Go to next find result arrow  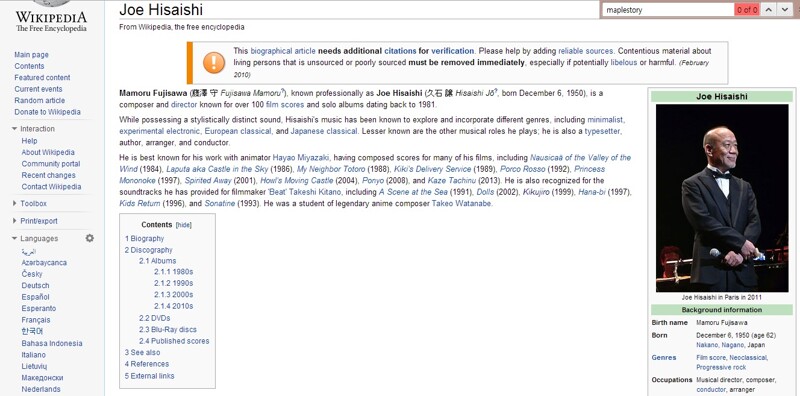pos(784,10)
